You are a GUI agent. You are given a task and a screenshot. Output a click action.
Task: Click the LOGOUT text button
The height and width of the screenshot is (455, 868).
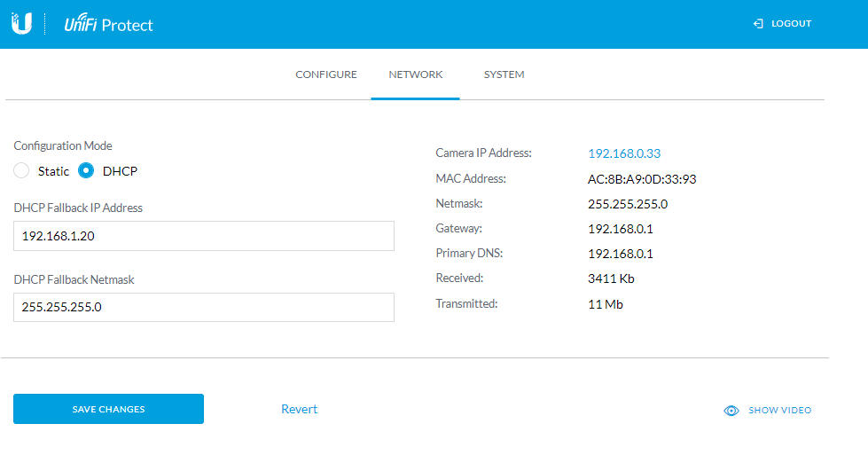click(x=791, y=23)
